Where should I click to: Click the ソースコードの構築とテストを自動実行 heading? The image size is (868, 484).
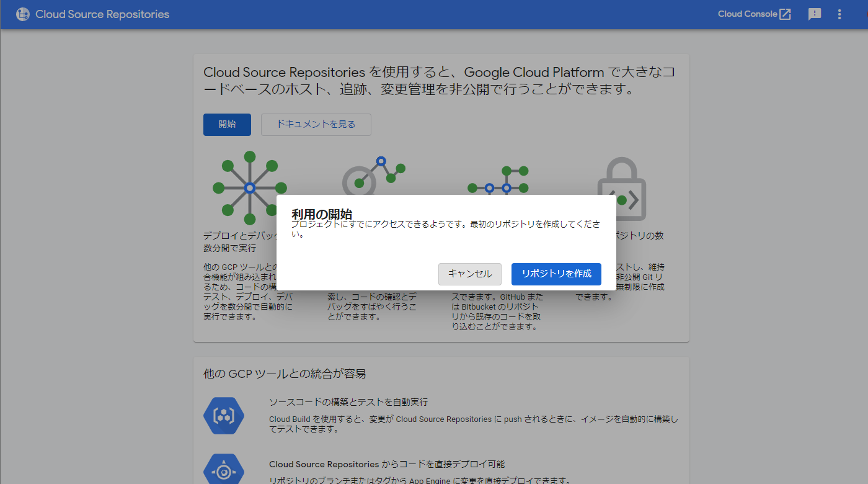point(348,402)
